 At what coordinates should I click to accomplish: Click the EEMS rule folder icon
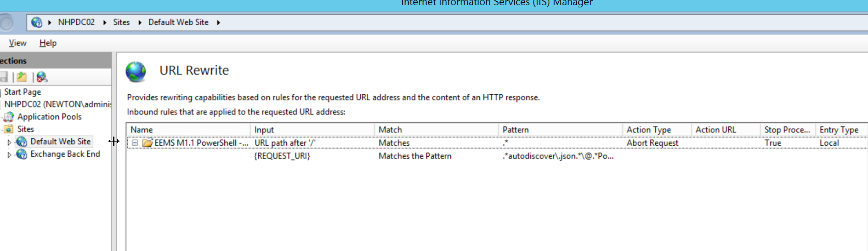click(x=148, y=143)
